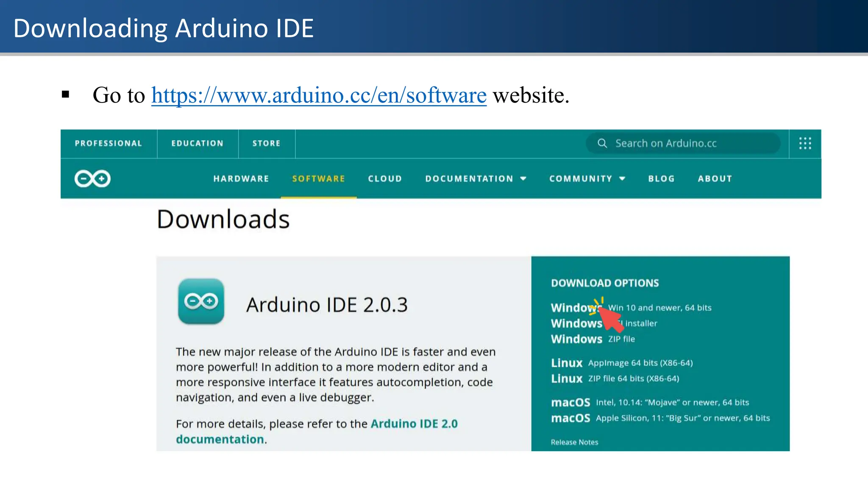
Task: Open the Release Notes link
Action: pos(574,442)
